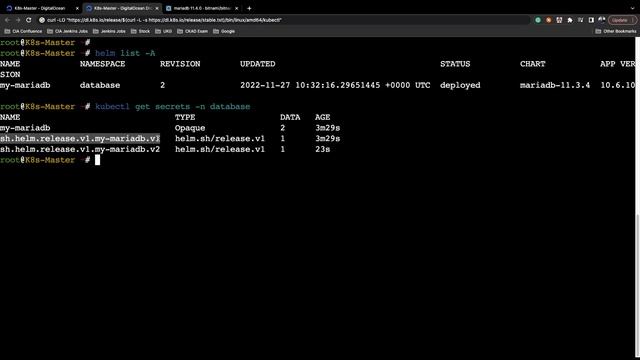
Task: Open the CIA Jenkins Jobs bookmark folder
Action: pyautogui.click(x=67, y=31)
